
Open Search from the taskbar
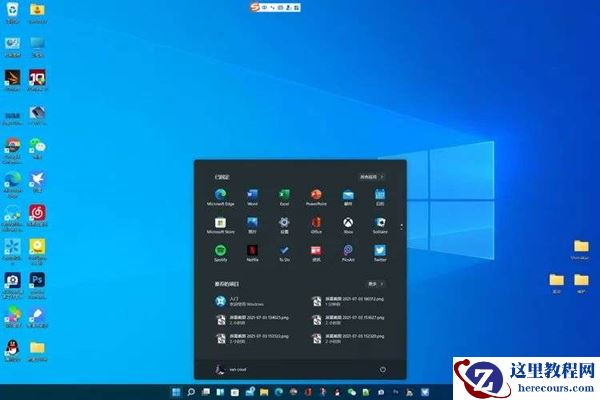pos(191,392)
